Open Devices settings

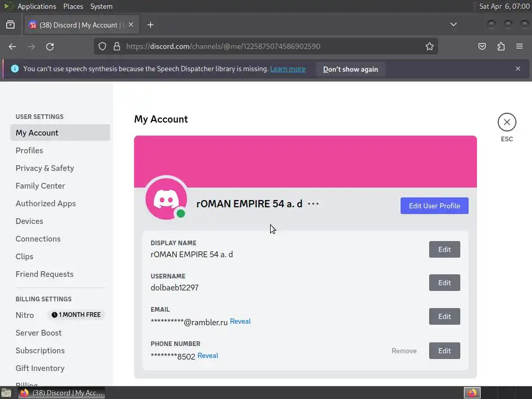(x=60, y=221)
